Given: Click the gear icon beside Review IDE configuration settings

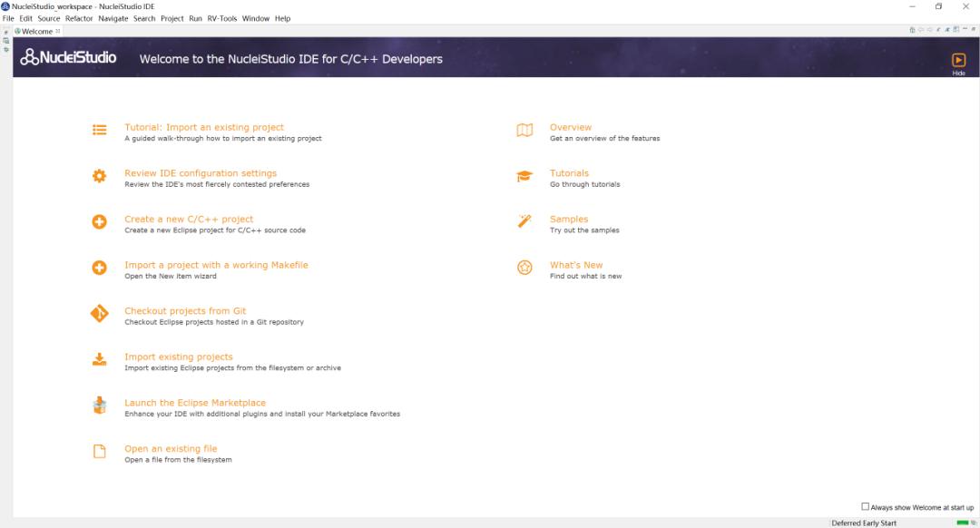Looking at the screenshot, I should [x=100, y=176].
